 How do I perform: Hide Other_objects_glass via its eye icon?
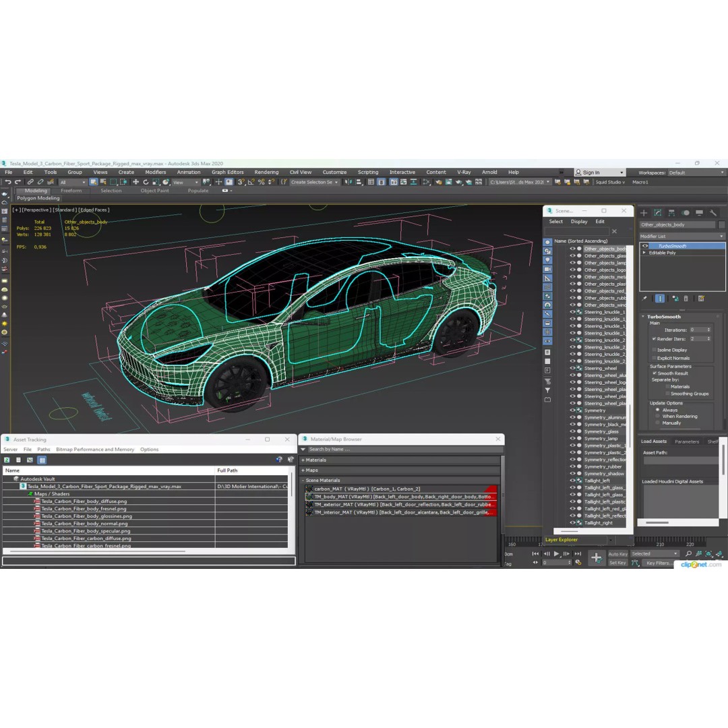coord(572,256)
